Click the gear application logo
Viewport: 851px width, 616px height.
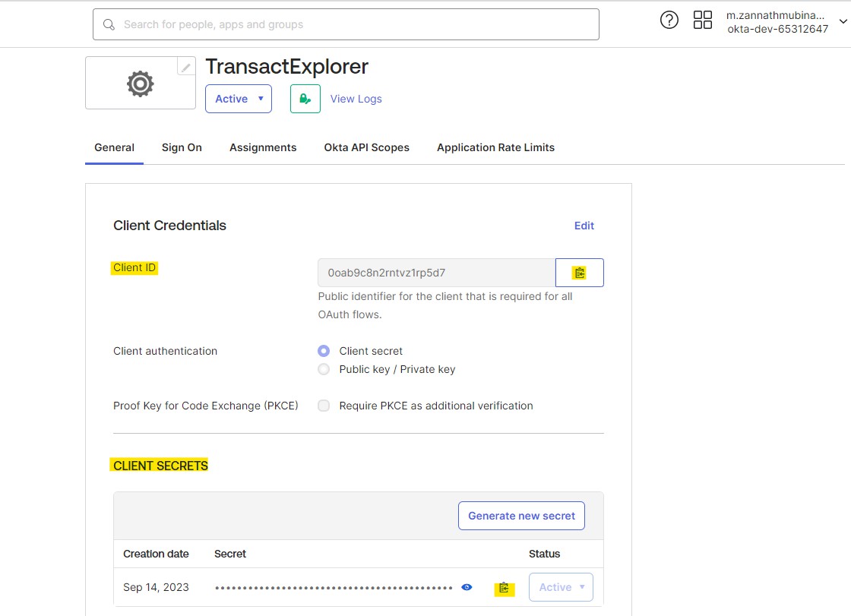(x=140, y=84)
